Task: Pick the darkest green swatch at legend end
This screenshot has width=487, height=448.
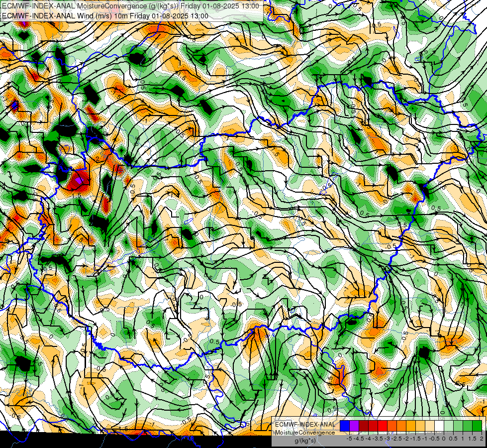Action: [477, 426]
